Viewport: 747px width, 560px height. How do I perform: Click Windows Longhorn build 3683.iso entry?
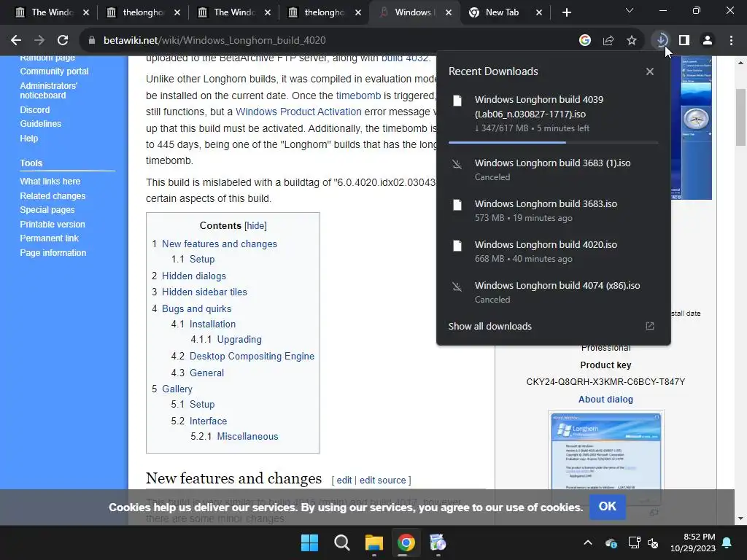(x=553, y=211)
